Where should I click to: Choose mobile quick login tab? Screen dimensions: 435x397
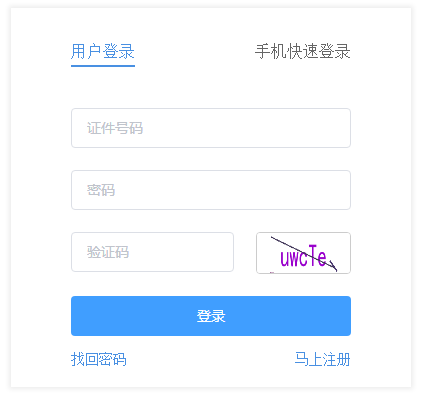click(302, 52)
